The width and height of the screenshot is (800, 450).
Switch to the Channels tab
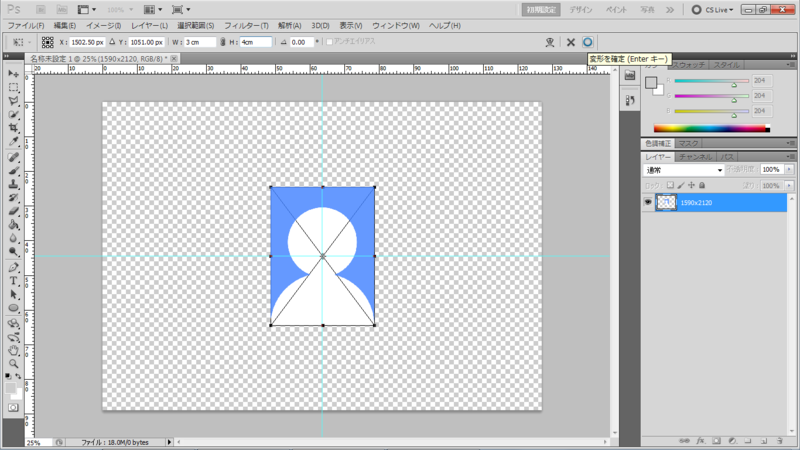tap(695, 157)
